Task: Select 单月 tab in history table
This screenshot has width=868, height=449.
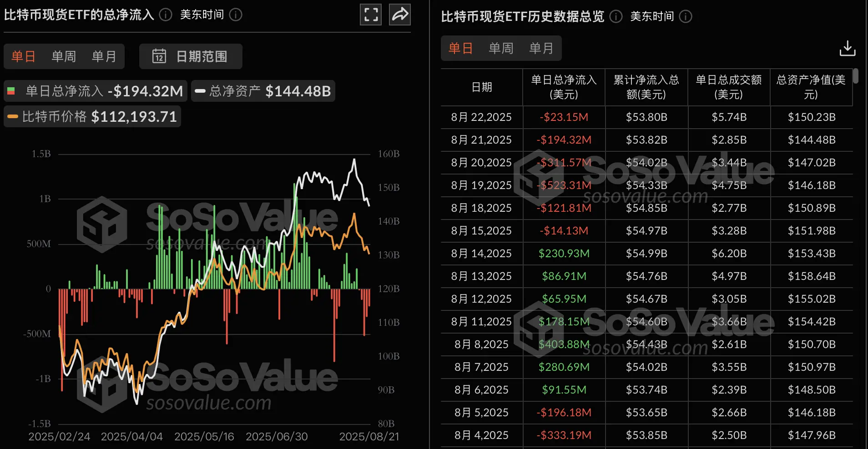Action: pos(541,48)
